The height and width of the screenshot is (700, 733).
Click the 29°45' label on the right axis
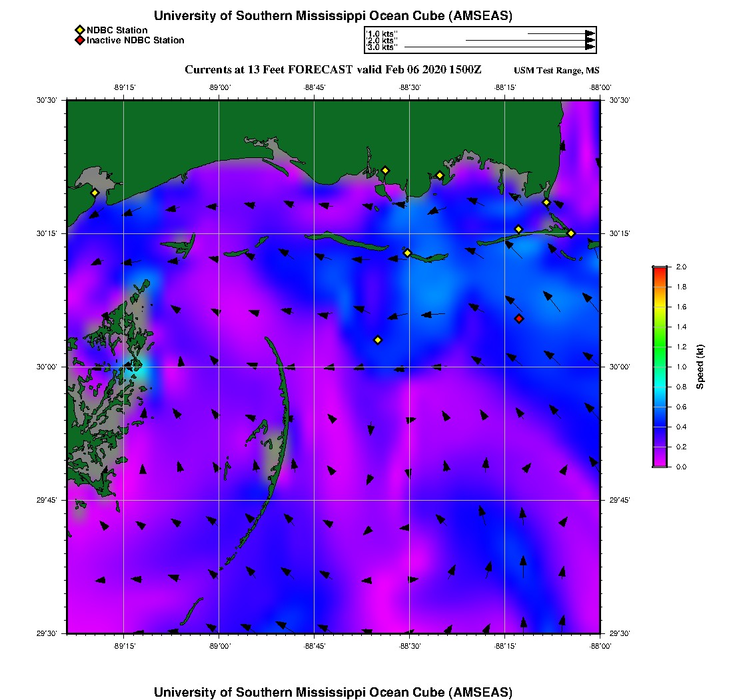[620, 500]
